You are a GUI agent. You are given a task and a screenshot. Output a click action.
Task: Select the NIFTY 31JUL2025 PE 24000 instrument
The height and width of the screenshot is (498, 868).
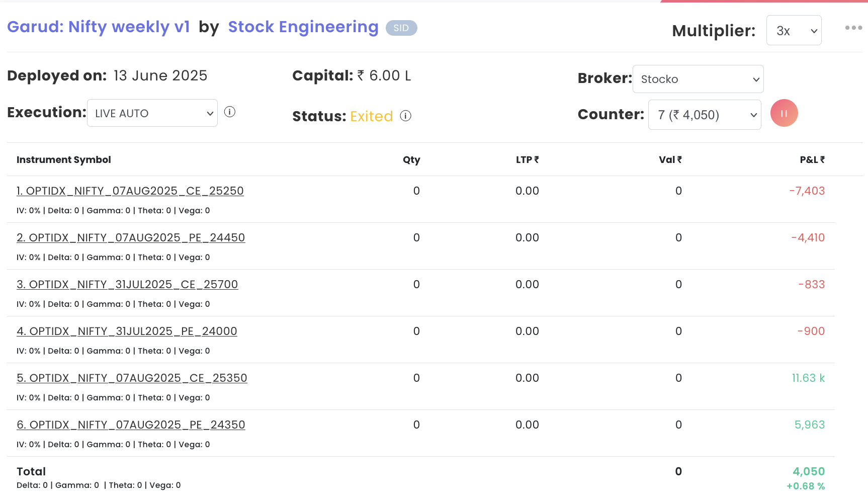pyautogui.click(x=127, y=331)
